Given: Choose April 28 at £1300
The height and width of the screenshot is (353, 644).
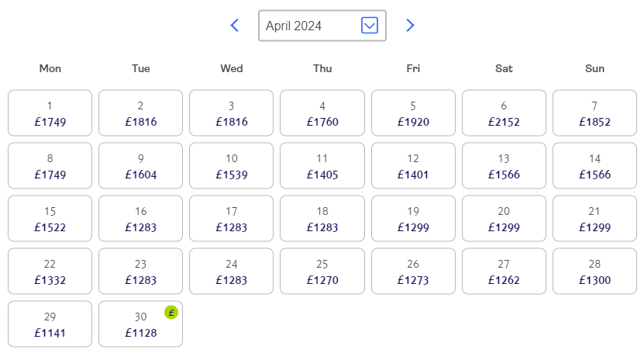Looking at the screenshot, I should (594, 272).
